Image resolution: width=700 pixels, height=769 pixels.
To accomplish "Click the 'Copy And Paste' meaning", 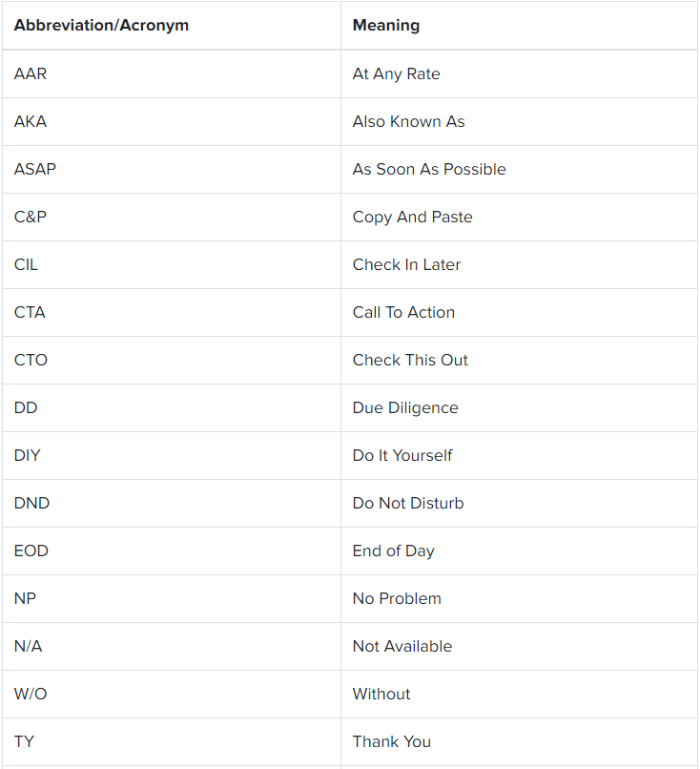I will pos(412,217).
